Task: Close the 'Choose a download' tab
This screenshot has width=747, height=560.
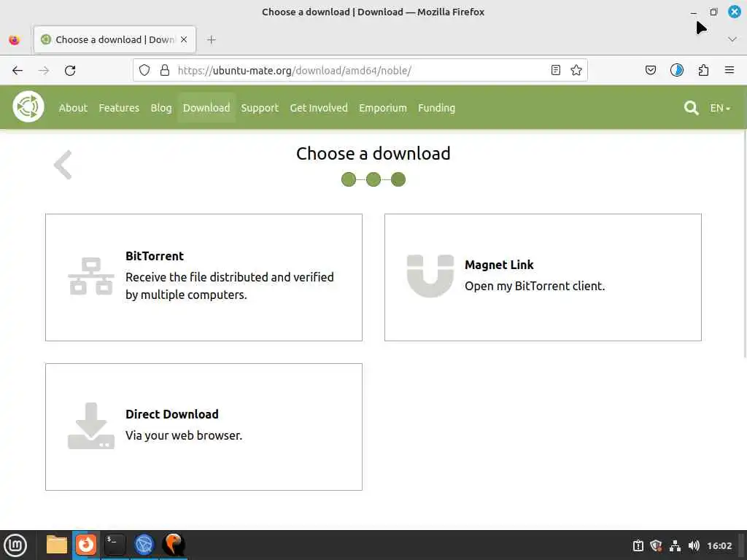Action: coord(184,39)
